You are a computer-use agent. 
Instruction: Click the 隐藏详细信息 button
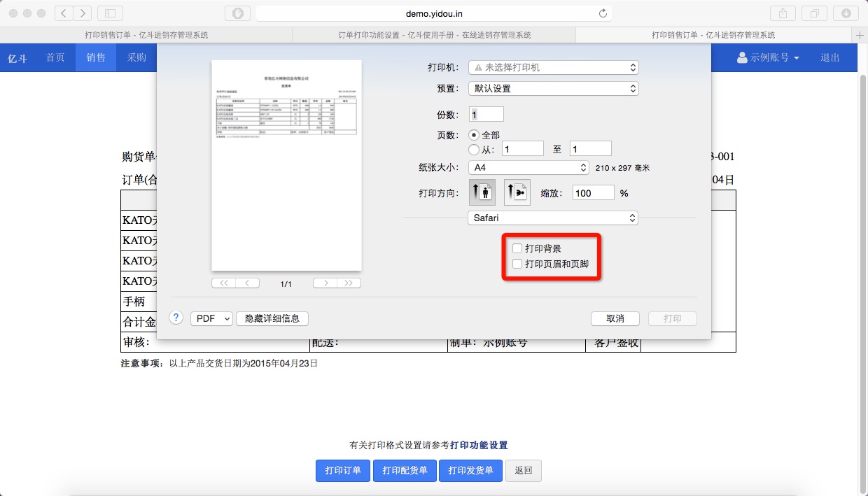click(272, 318)
